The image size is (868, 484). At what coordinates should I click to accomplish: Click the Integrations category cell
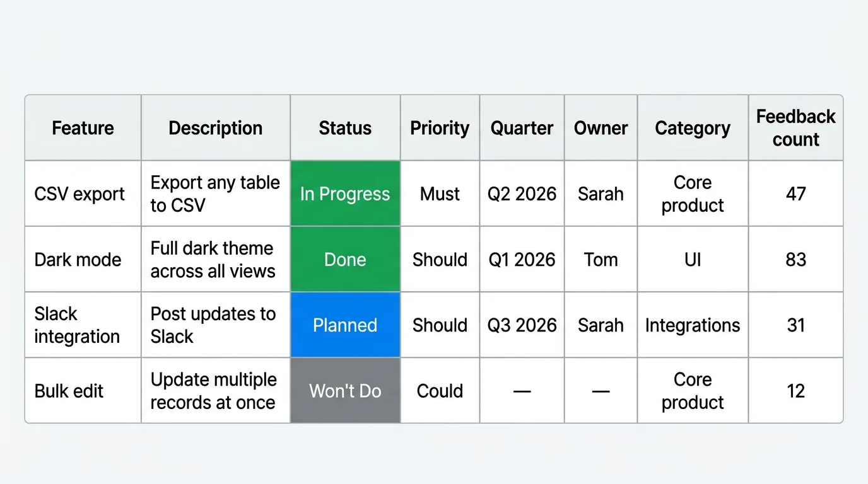[693, 325]
